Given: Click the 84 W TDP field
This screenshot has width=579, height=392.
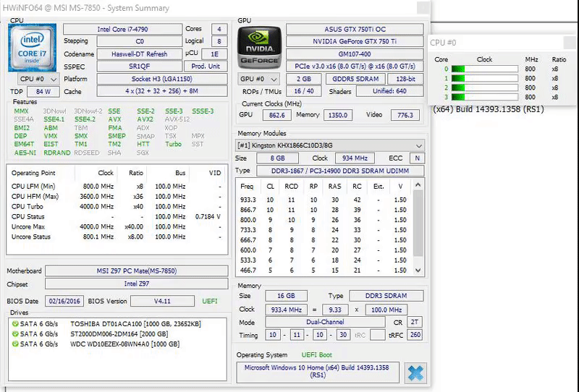Looking at the screenshot, I should (43, 92).
